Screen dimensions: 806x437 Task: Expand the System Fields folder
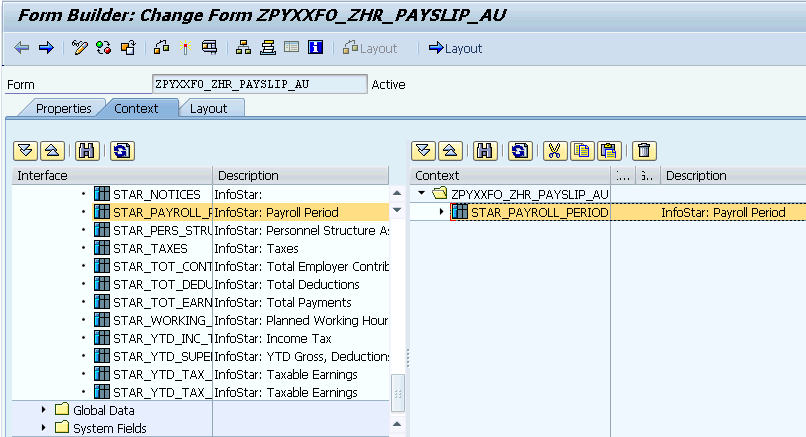click(43, 428)
